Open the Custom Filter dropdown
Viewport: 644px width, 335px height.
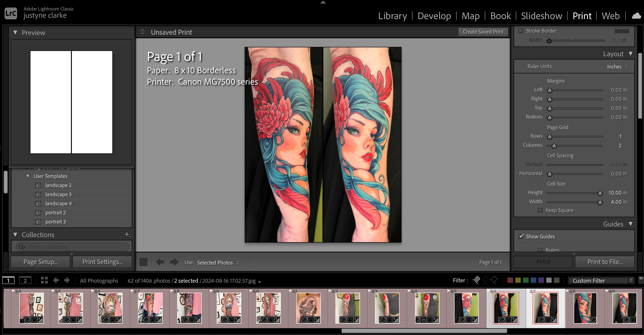pyautogui.click(x=600, y=280)
